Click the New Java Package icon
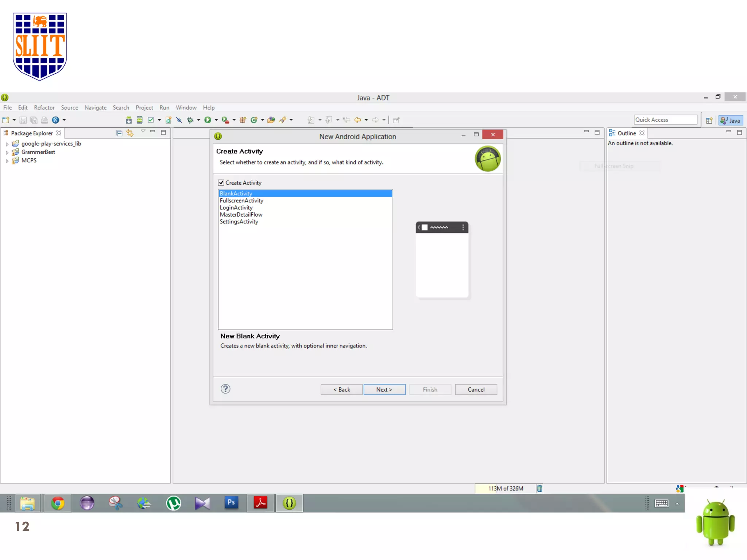The height and width of the screenshot is (560, 747). point(243,120)
